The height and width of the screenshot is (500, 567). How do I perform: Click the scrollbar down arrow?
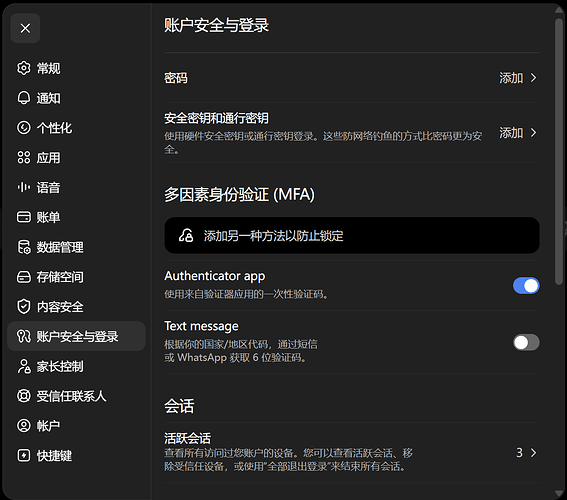pyautogui.click(x=559, y=493)
